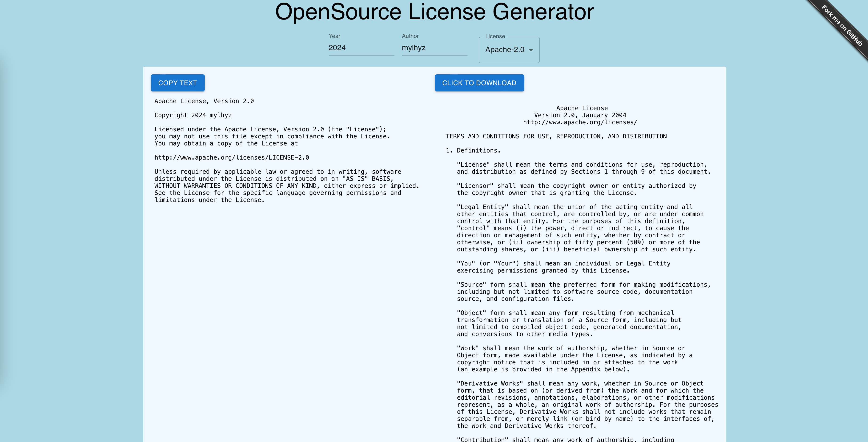Open the Fork me on GitHub ribbon
The image size is (868, 442).
click(841, 26)
